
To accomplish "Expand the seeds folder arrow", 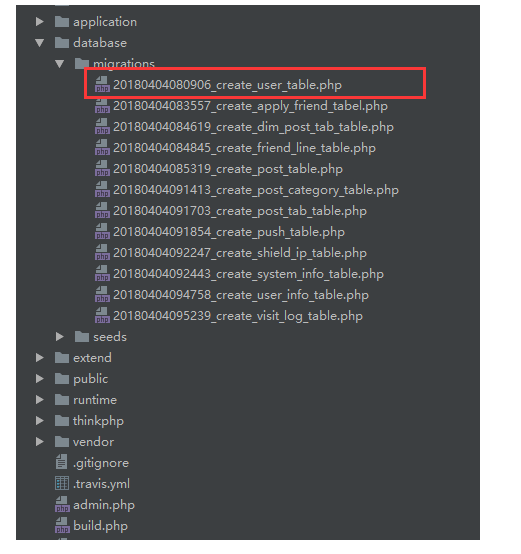I will pos(59,337).
